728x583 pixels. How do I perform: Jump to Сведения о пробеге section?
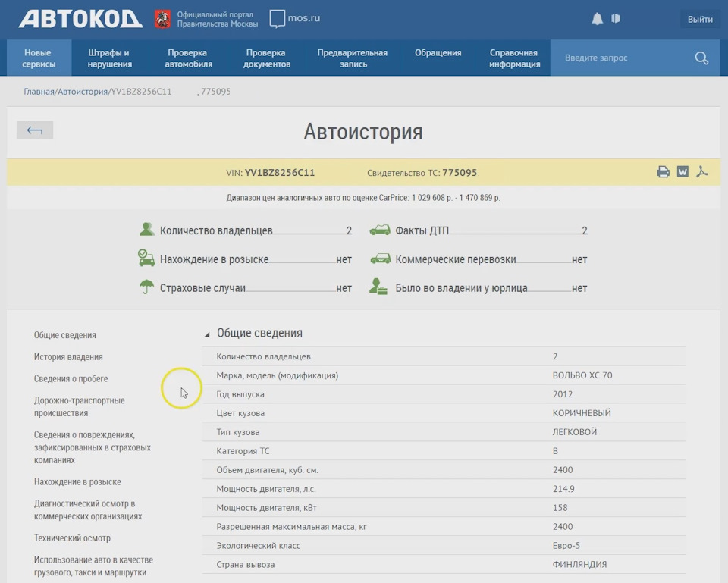click(71, 379)
